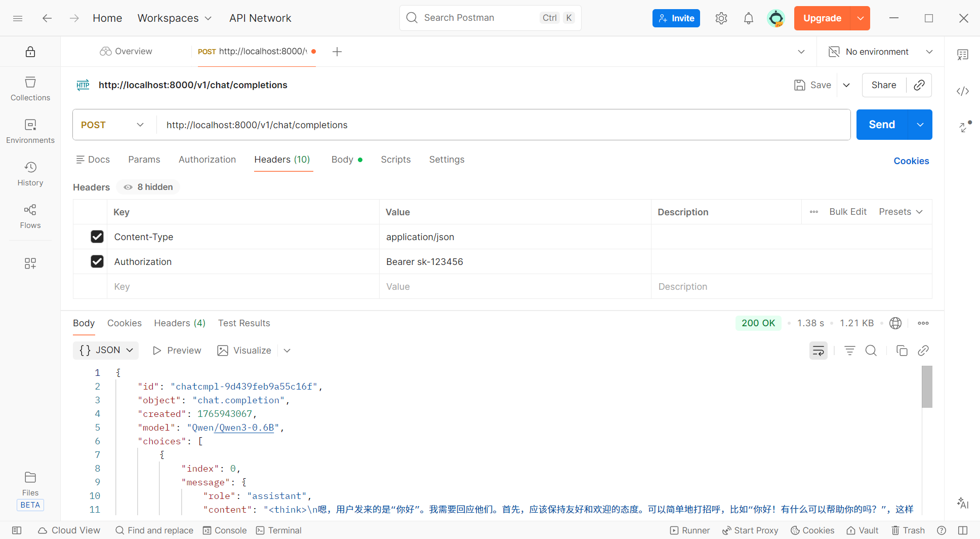Open Visualize for the response
The height and width of the screenshot is (539, 980).
244,351
